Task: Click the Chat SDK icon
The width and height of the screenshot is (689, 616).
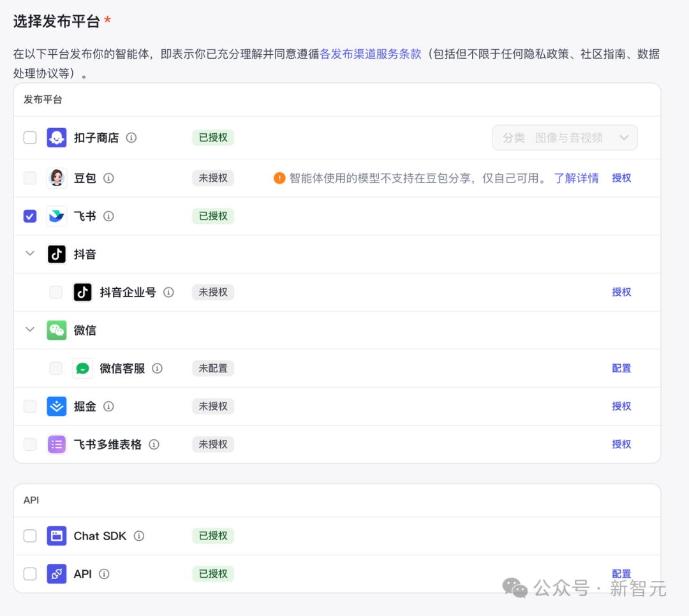Action: click(x=57, y=536)
